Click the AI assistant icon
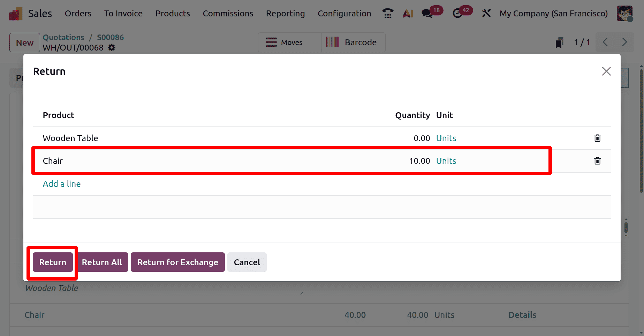Screen dimensions: 644x336 point(408,13)
